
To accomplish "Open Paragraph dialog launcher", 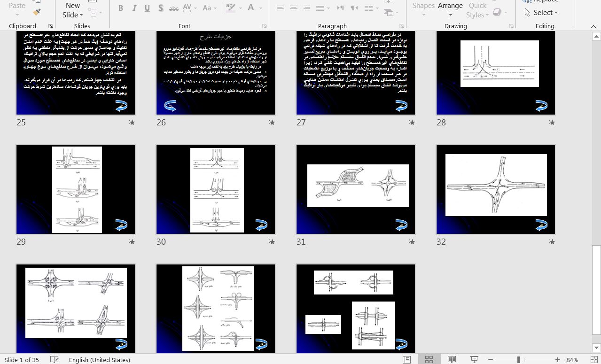I will pos(402,26).
